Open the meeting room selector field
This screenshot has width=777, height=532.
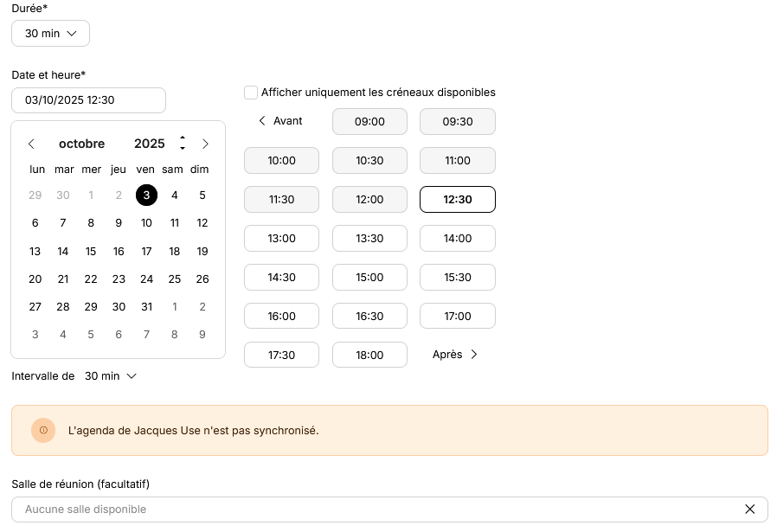(389, 510)
